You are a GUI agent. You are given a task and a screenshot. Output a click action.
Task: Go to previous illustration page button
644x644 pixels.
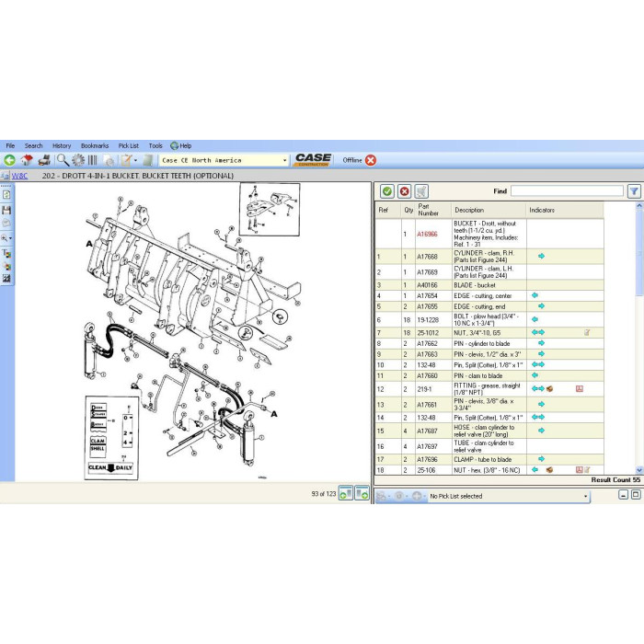(346, 493)
